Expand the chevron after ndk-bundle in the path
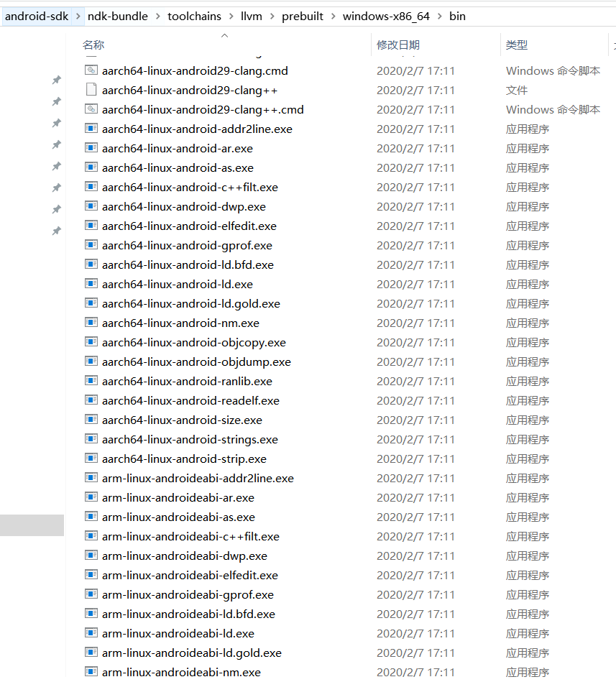This screenshot has height=682, width=616. click(x=158, y=17)
